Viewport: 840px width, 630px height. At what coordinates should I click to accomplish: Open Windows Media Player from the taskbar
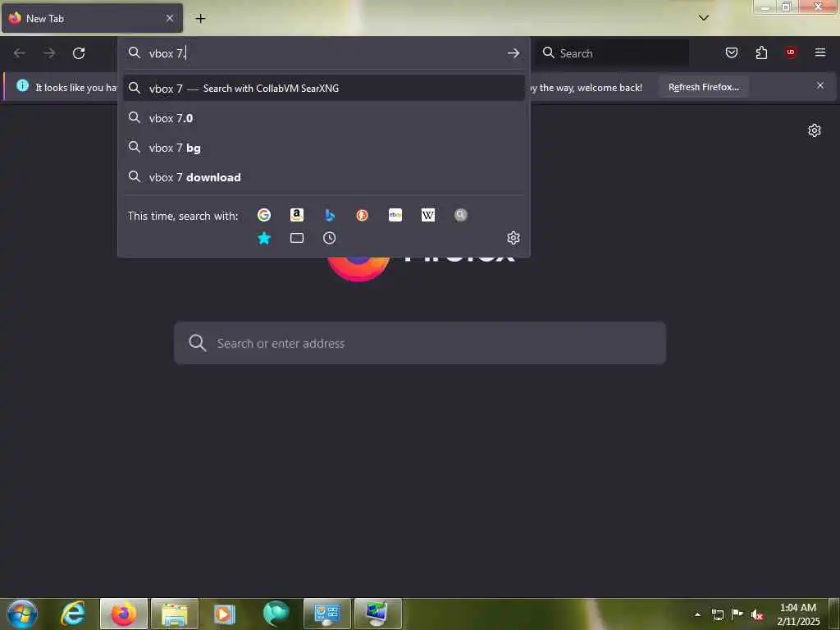pos(225,614)
